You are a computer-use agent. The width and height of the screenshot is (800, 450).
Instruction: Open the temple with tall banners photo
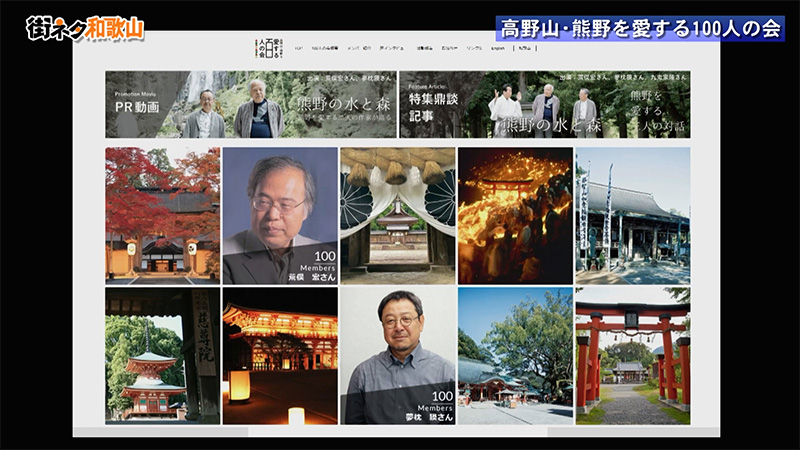pos(632,215)
